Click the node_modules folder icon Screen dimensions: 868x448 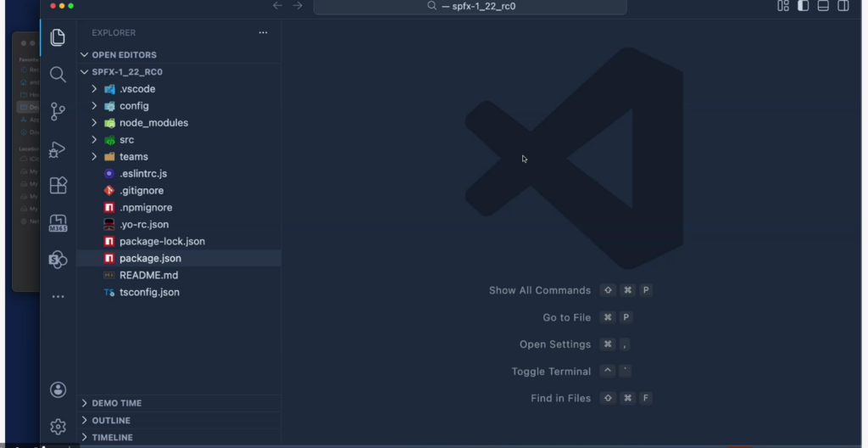pos(109,122)
